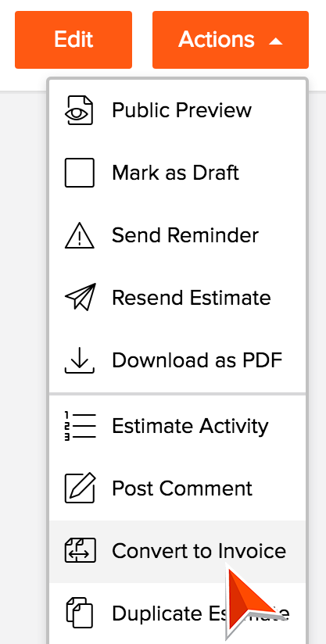Select Public Preview menu entry

(177, 110)
